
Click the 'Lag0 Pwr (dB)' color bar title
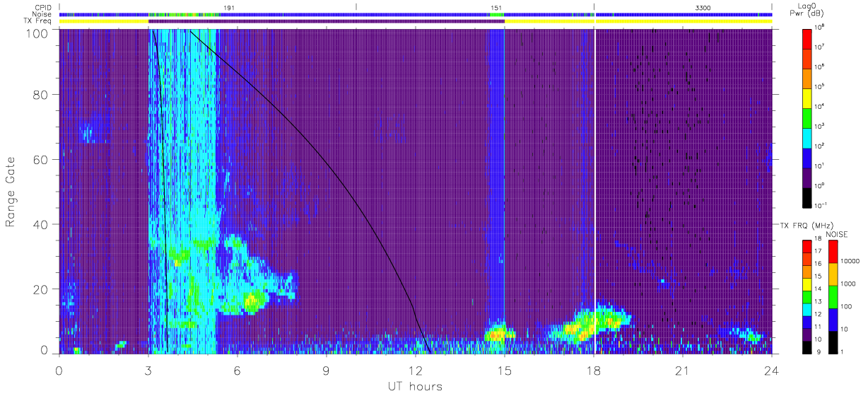click(807, 10)
